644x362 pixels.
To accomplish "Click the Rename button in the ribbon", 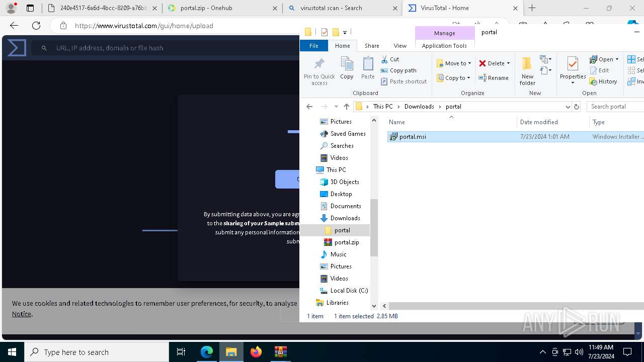I will 494,78.
